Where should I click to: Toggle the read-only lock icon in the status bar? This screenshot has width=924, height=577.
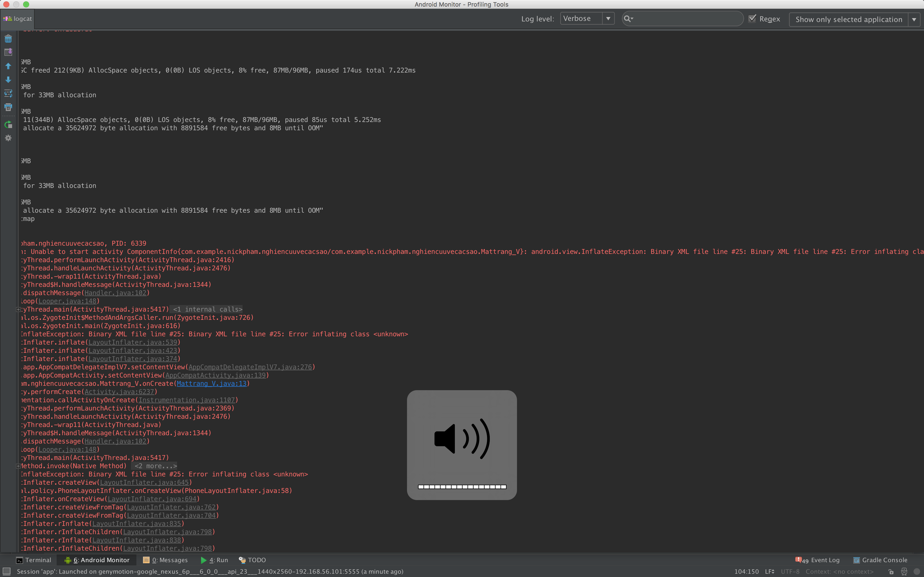pyautogui.click(x=891, y=571)
